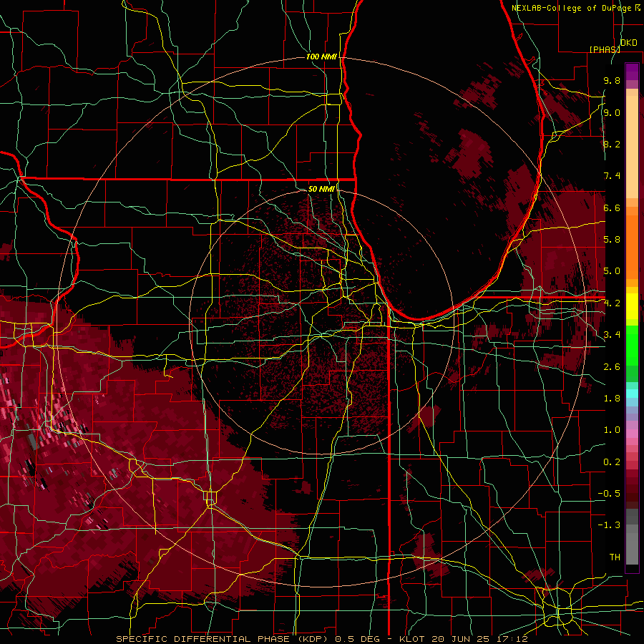Click the 50 NMI range ring label
644x644 pixels.
point(321,189)
